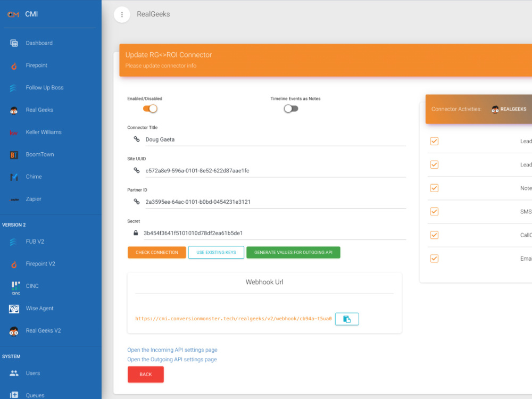Click the Real Geeks V2 mascot icon

[x=14, y=331]
